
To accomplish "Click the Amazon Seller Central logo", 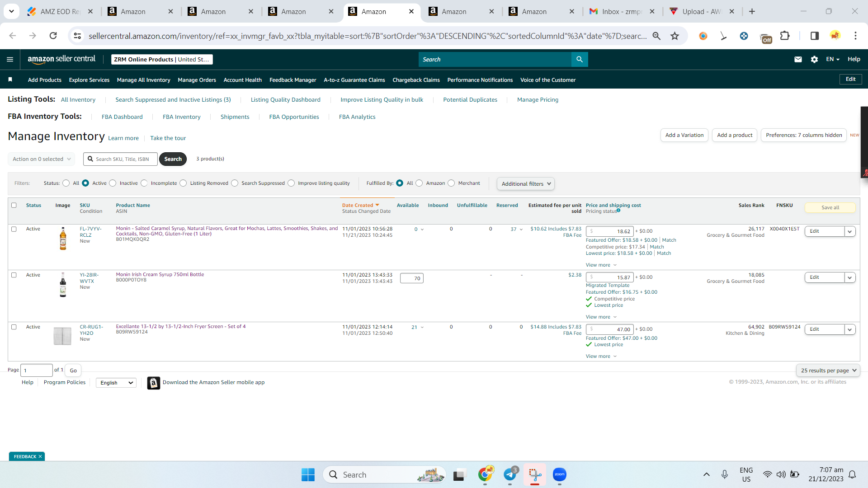I will (x=61, y=59).
